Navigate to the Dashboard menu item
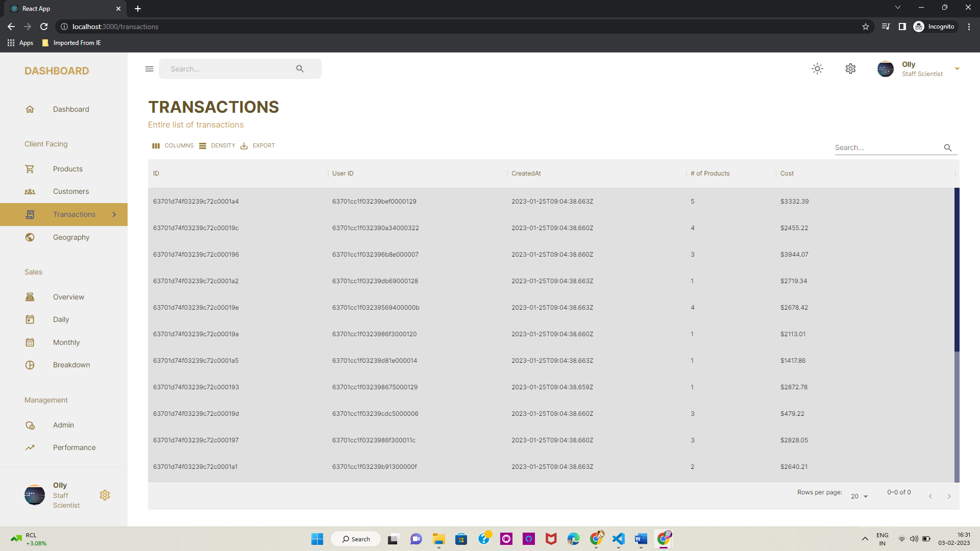Image resolution: width=980 pixels, height=551 pixels. coord(71,109)
